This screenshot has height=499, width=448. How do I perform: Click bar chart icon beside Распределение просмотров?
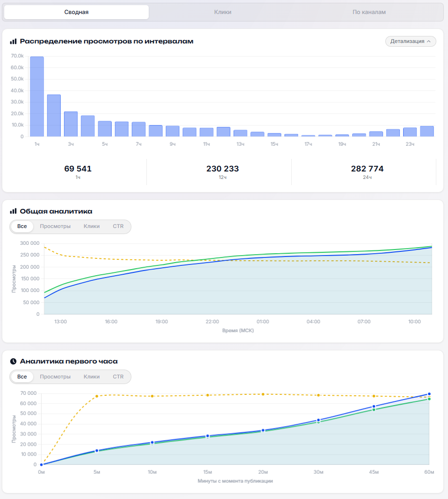[13, 42]
